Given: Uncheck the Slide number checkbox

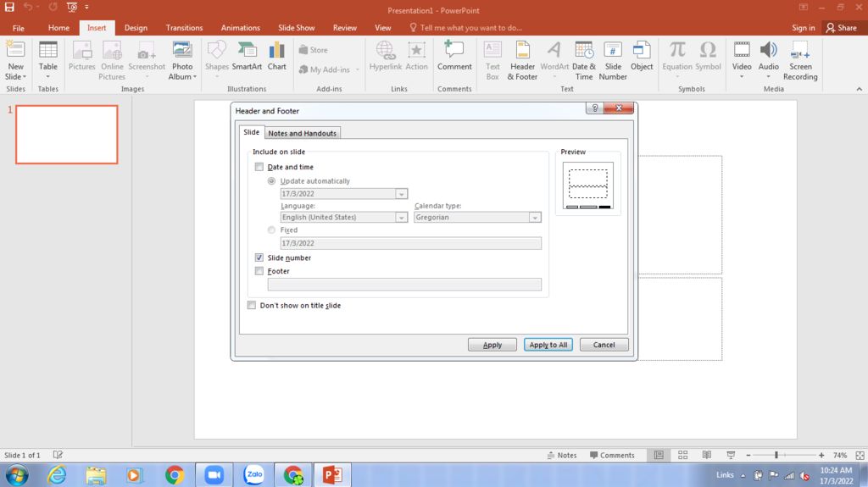Looking at the screenshot, I should click(259, 257).
